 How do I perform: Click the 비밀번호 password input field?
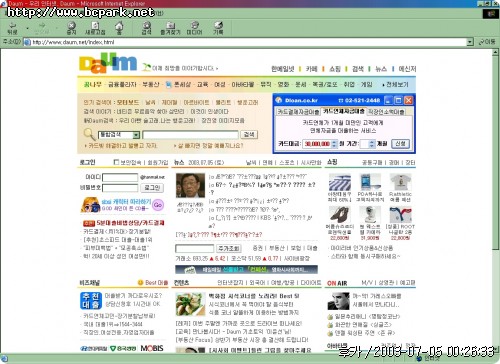[x=120, y=188]
